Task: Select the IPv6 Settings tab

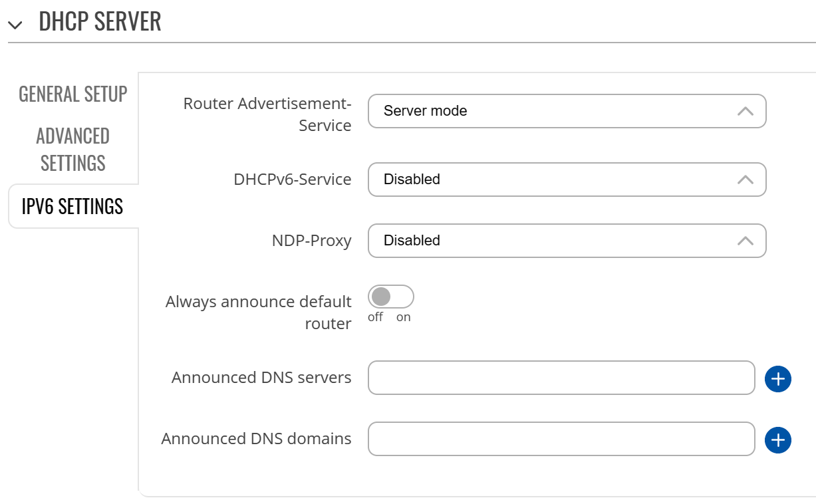Action: (x=71, y=206)
